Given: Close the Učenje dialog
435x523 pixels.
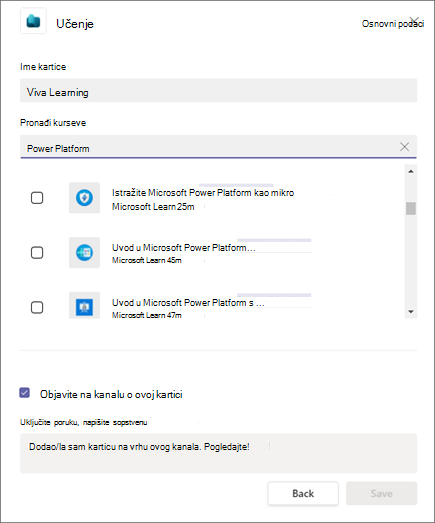Looking at the screenshot, I should coord(415,21).
